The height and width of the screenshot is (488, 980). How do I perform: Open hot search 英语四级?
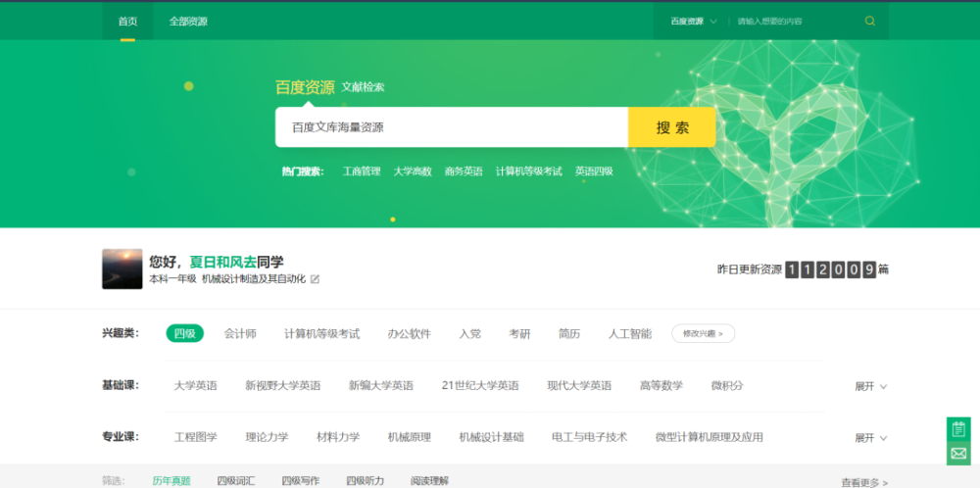click(594, 171)
